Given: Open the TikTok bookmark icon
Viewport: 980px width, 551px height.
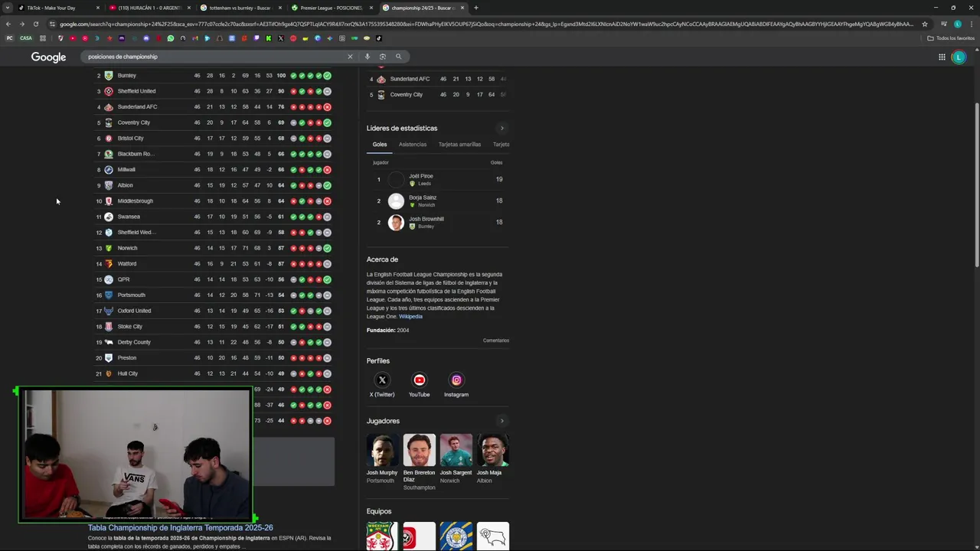Looking at the screenshot, I should [379, 38].
